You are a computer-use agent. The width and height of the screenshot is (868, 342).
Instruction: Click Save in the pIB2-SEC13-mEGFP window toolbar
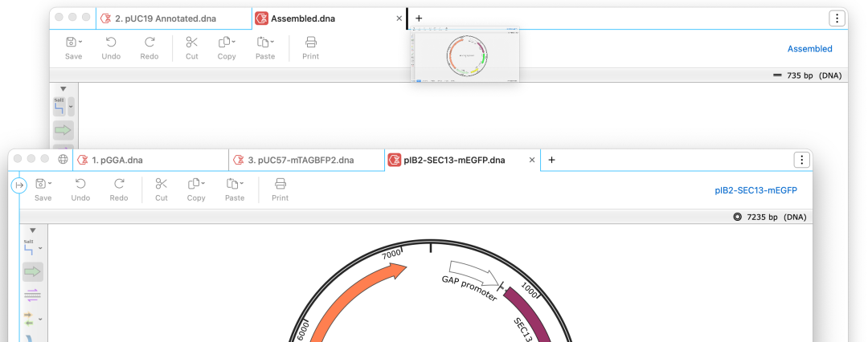coord(43,189)
